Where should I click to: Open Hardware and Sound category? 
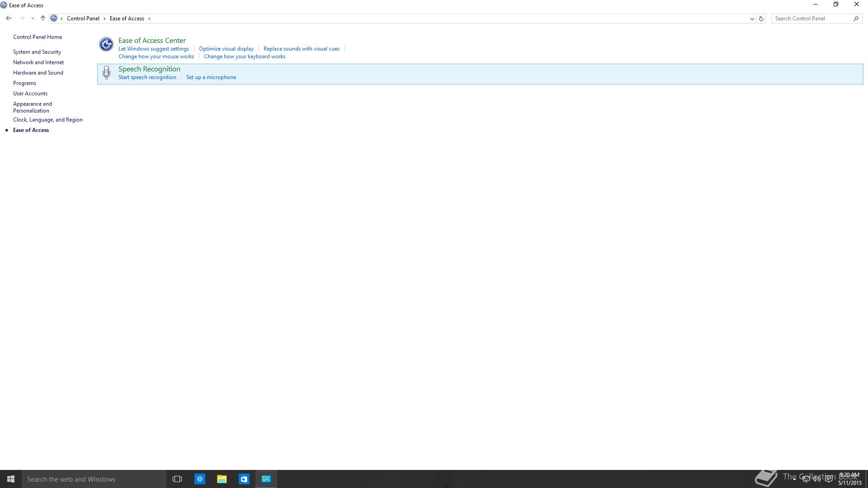click(x=38, y=73)
